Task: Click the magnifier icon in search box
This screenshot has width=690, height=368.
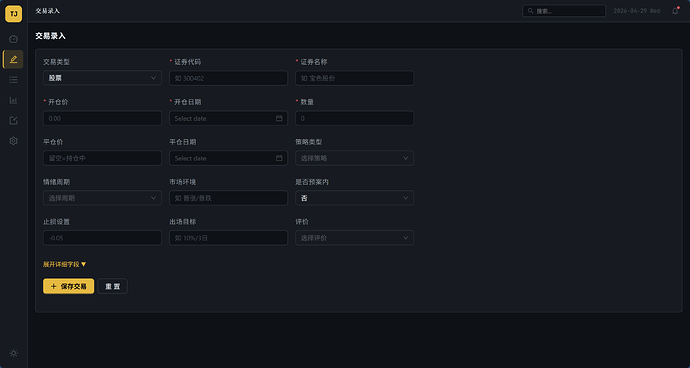Action: coord(531,11)
